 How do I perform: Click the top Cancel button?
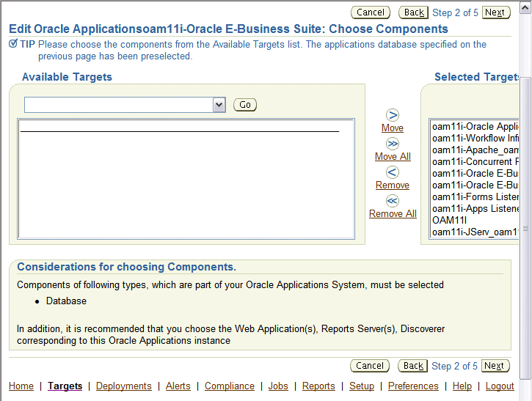371,12
